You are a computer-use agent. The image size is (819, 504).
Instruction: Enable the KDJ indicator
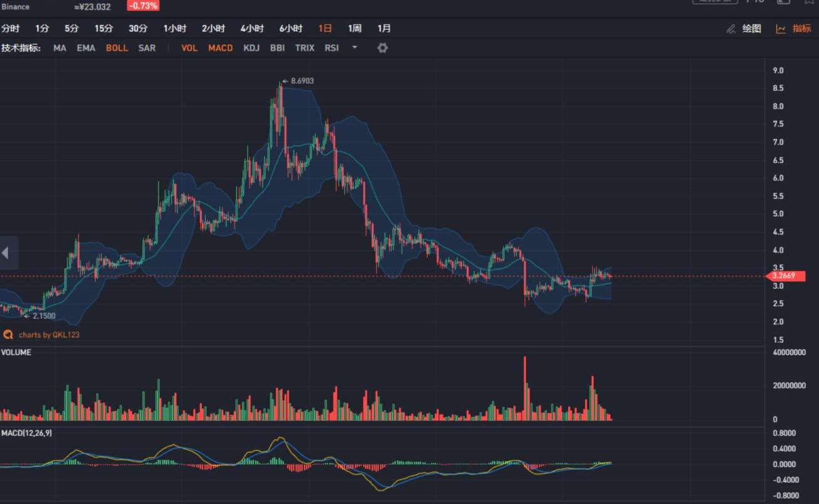tap(251, 48)
